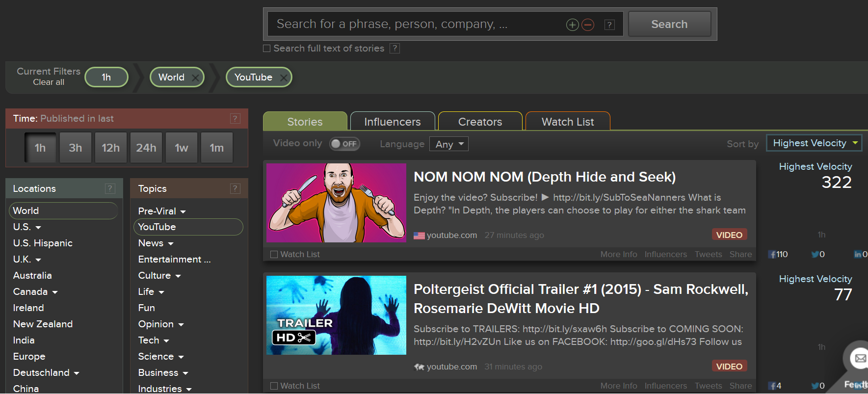Switch to the Stories tab
This screenshot has height=394, width=868.
click(x=305, y=121)
